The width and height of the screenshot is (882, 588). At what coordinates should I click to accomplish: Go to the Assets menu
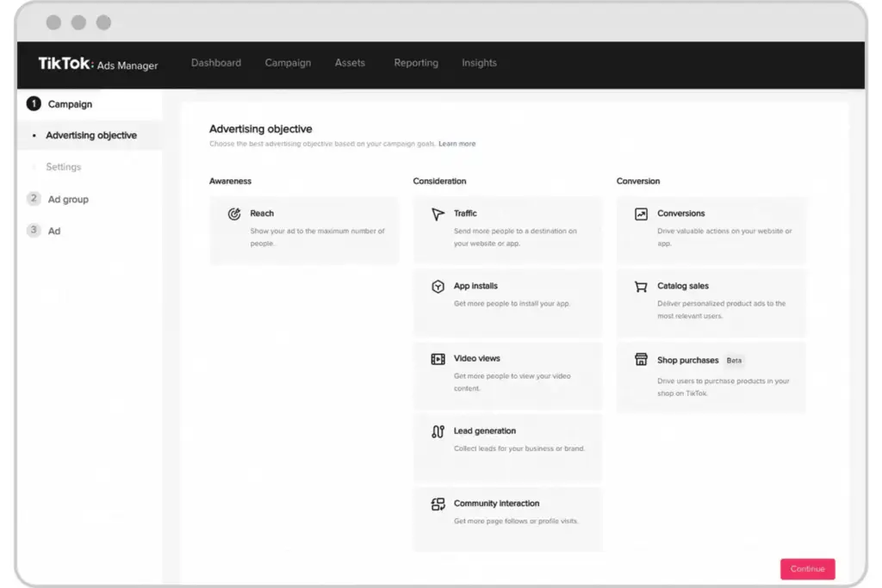pos(350,63)
